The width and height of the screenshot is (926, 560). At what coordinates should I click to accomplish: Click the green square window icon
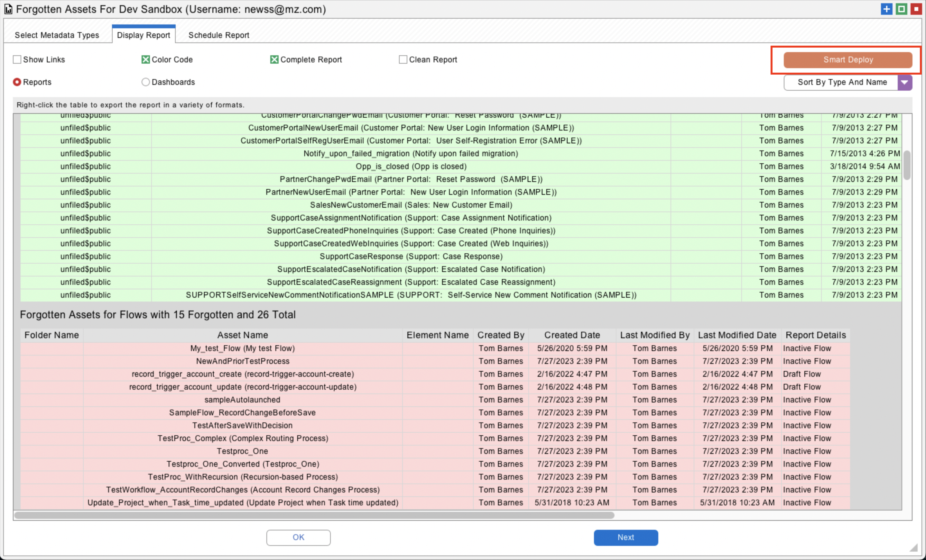[x=902, y=9]
